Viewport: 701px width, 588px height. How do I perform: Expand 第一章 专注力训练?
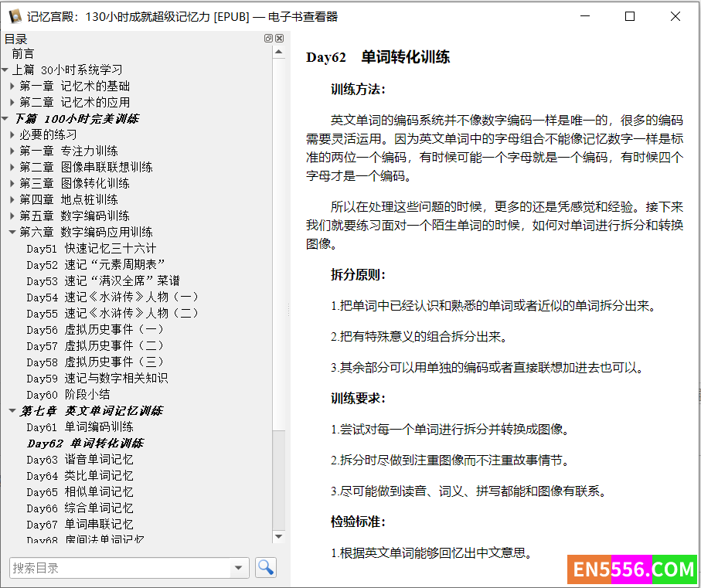click(12, 151)
